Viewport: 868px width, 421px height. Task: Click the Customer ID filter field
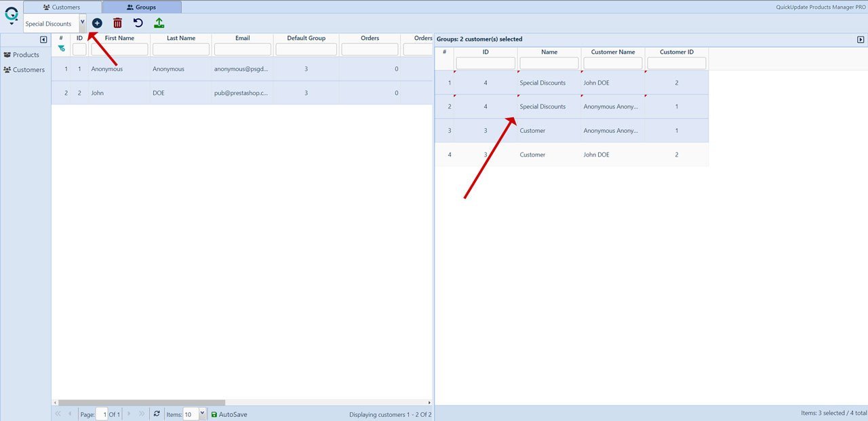(x=677, y=63)
